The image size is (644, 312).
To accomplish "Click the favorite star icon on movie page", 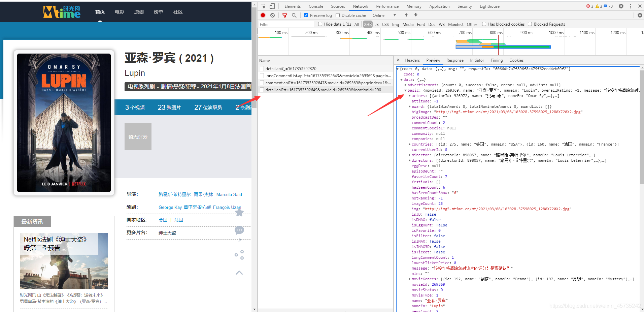I will click(239, 212).
